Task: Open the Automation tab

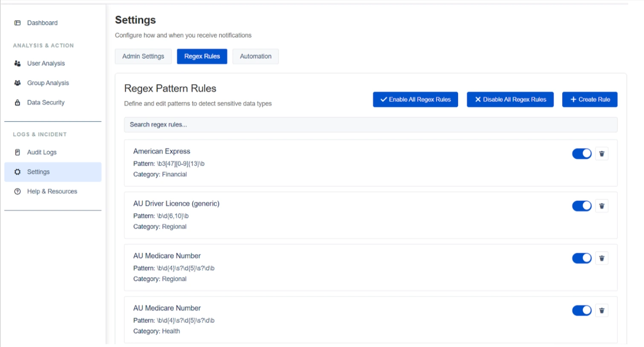Action: pyautogui.click(x=255, y=56)
